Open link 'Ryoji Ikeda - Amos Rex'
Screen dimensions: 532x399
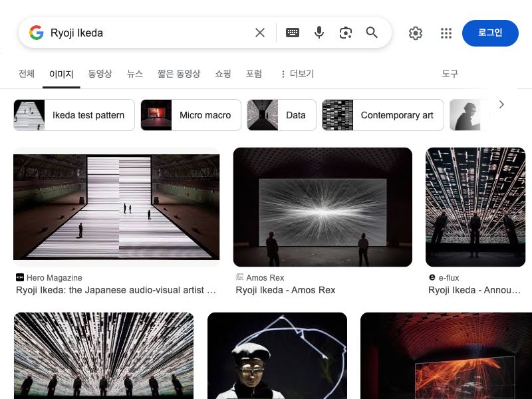(x=285, y=290)
